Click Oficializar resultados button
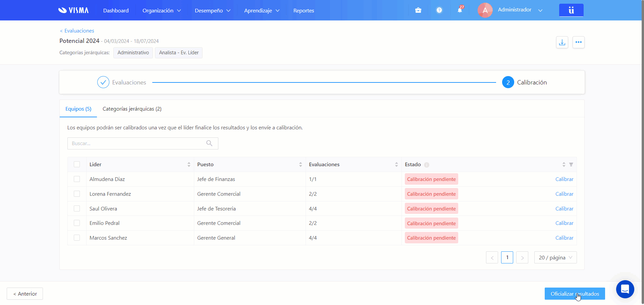 click(x=575, y=294)
